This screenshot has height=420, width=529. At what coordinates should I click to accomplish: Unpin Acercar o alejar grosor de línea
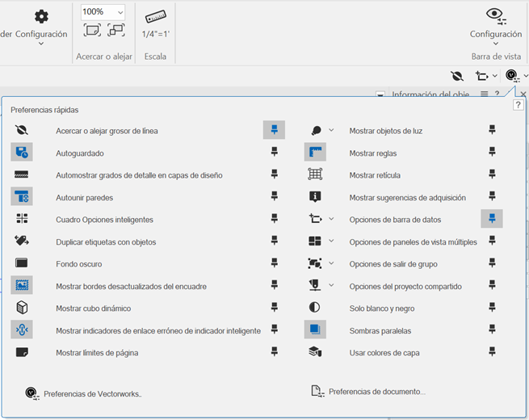(274, 130)
